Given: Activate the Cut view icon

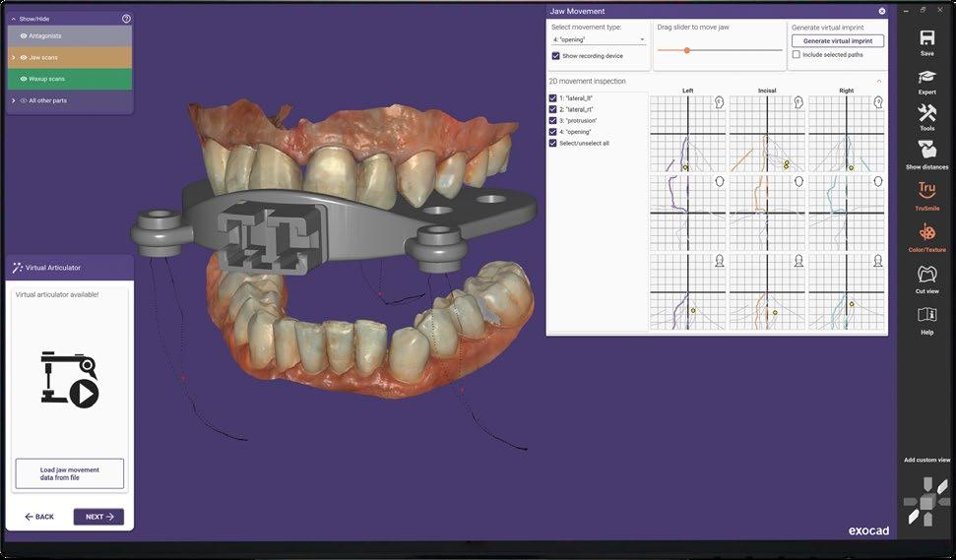Looking at the screenshot, I should pyautogui.click(x=926, y=275).
